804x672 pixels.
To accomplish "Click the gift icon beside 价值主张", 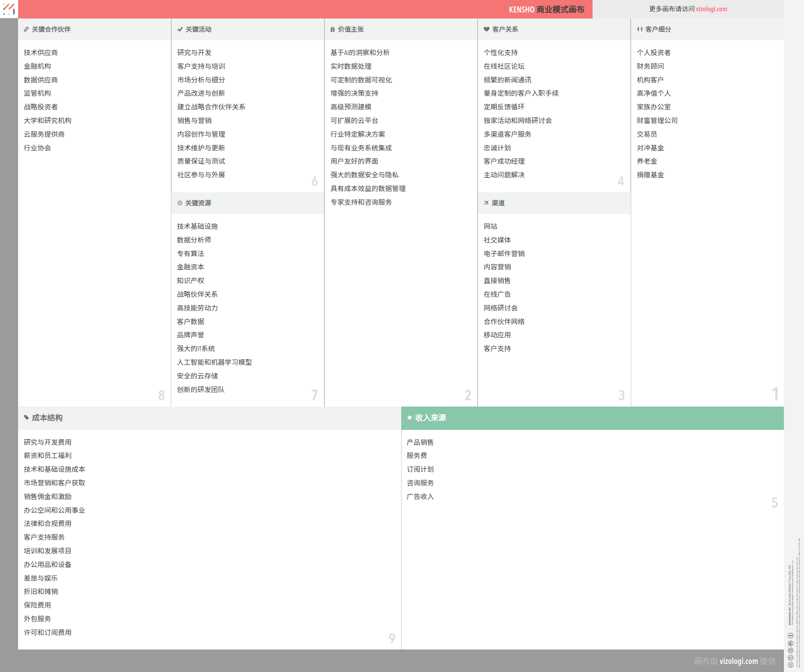I will pyautogui.click(x=332, y=29).
